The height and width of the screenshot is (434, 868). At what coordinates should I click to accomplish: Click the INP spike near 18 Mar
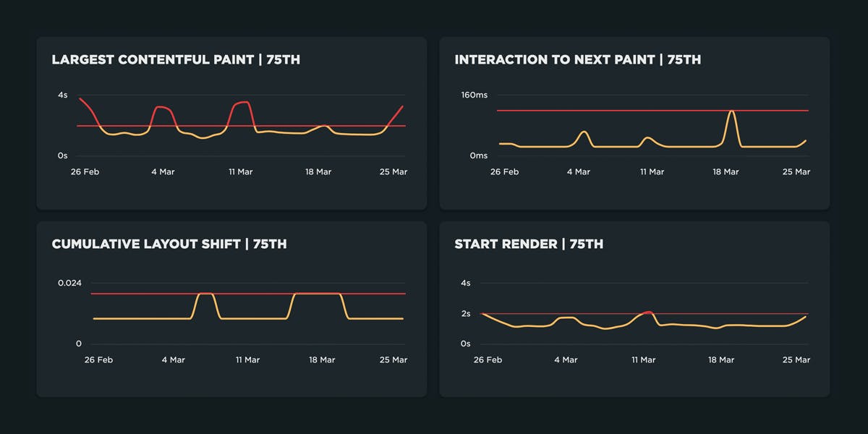(x=732, y=112)
